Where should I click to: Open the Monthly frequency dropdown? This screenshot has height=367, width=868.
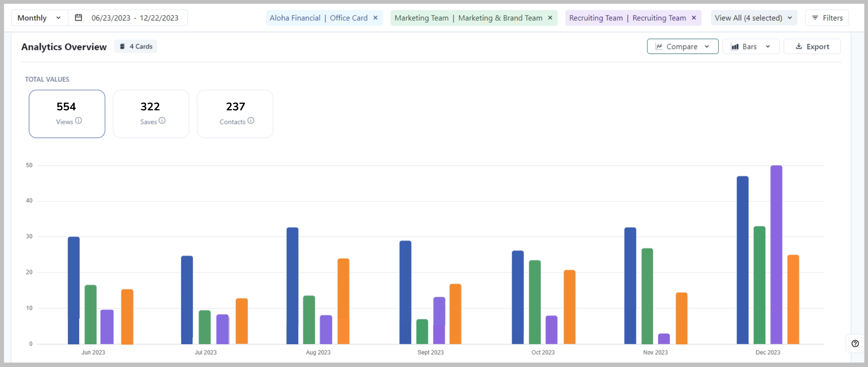pyautogui.click(x=39, y=18)
